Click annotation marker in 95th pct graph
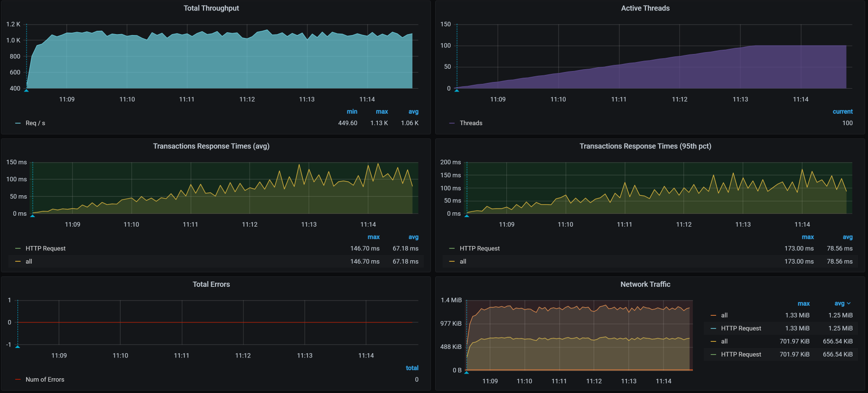The height and width of the screenshot is (393, 868). tap(467, 216)
